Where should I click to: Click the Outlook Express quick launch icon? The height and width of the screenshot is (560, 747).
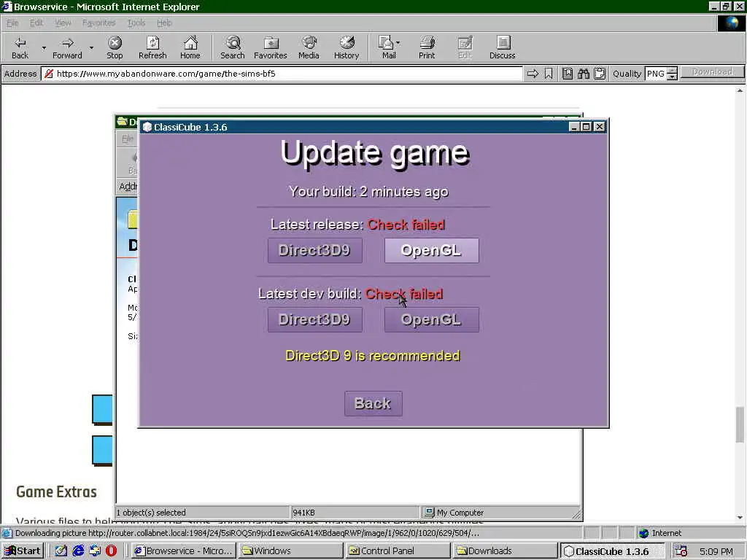point(95,551)
